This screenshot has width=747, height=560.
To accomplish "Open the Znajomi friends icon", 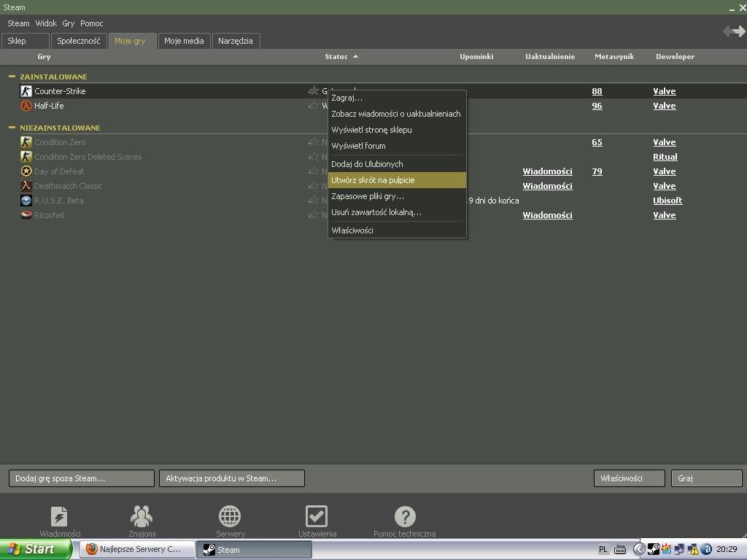I will tap(142, 516).
